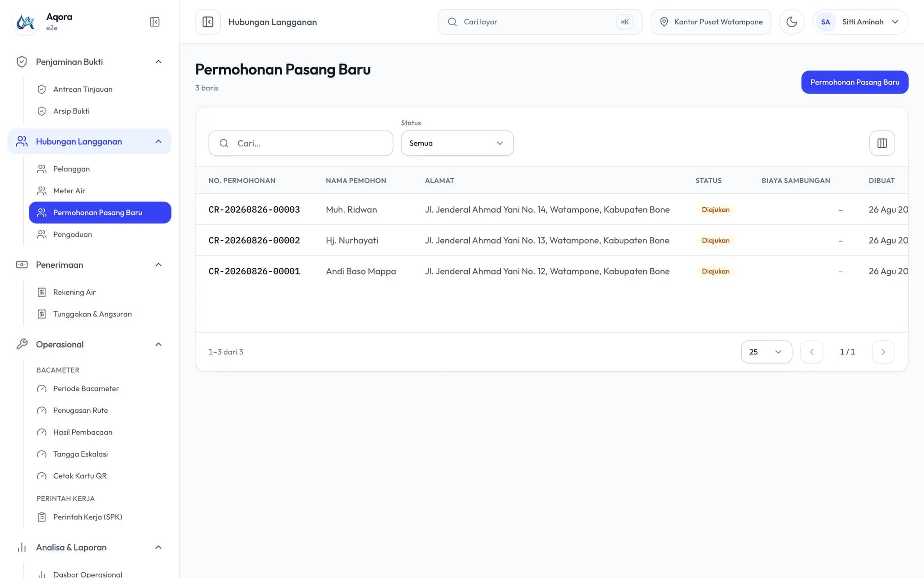Collapse the Analisa & Laporan chevron
The width and height of the screenshot is (924, 578).
coord(158,547)
